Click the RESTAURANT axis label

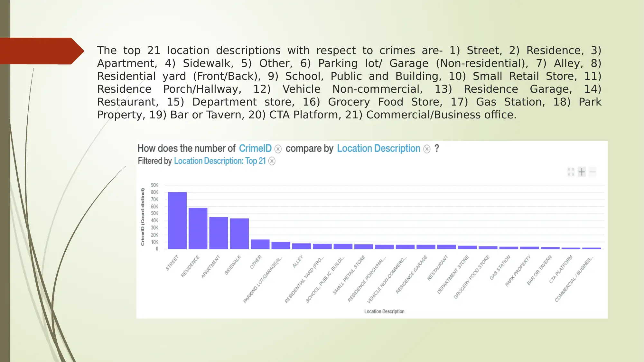[438, 268]
